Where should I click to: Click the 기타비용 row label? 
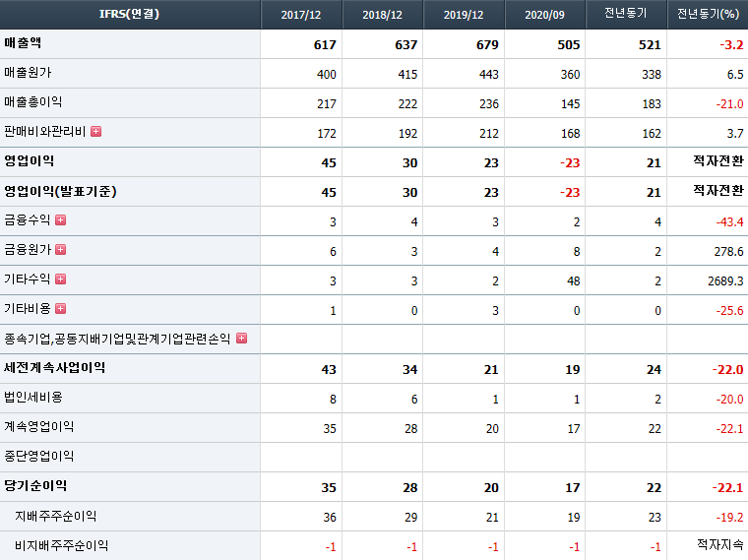(x=28, y=309)
